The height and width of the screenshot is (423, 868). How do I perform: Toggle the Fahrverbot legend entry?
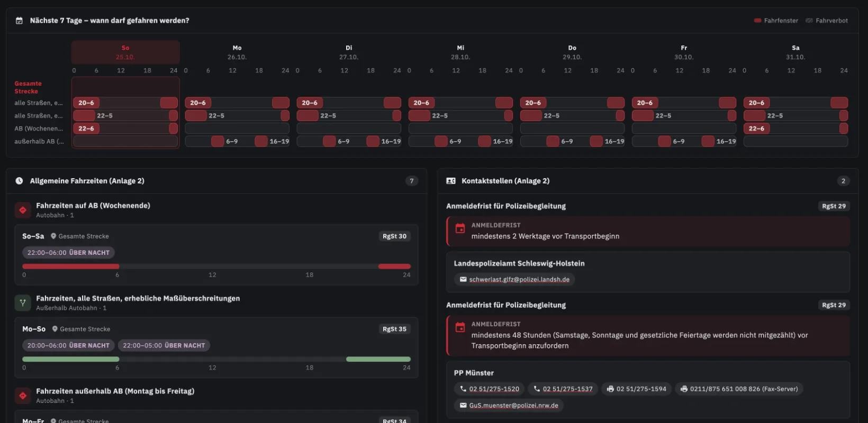point(827,21)
